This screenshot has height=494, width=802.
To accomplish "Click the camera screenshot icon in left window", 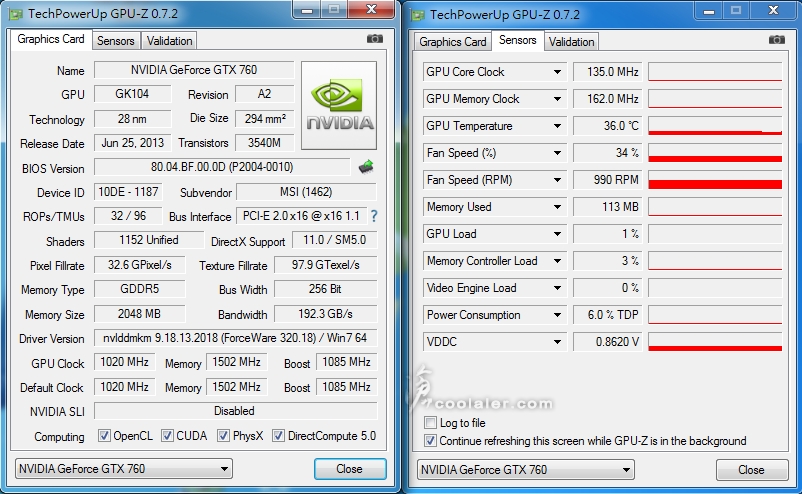I will point(374,39).
